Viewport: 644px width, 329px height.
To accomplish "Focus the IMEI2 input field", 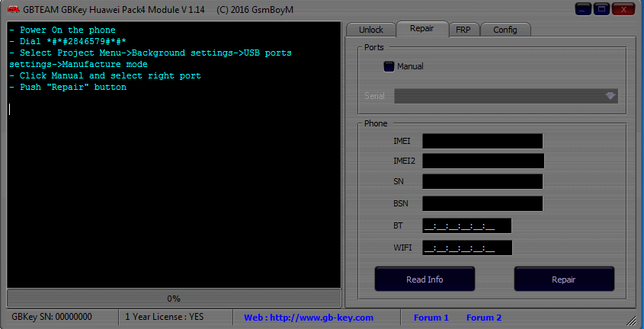I will 483,161.
